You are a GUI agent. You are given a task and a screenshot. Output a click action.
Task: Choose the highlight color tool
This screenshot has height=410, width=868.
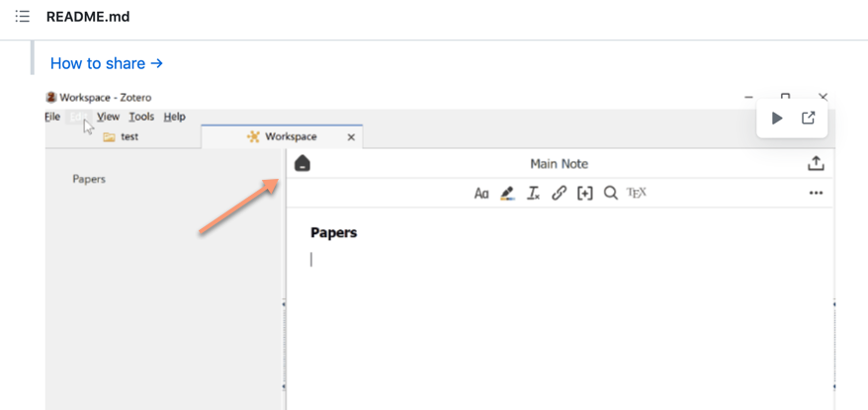click(x=507, y=193)
